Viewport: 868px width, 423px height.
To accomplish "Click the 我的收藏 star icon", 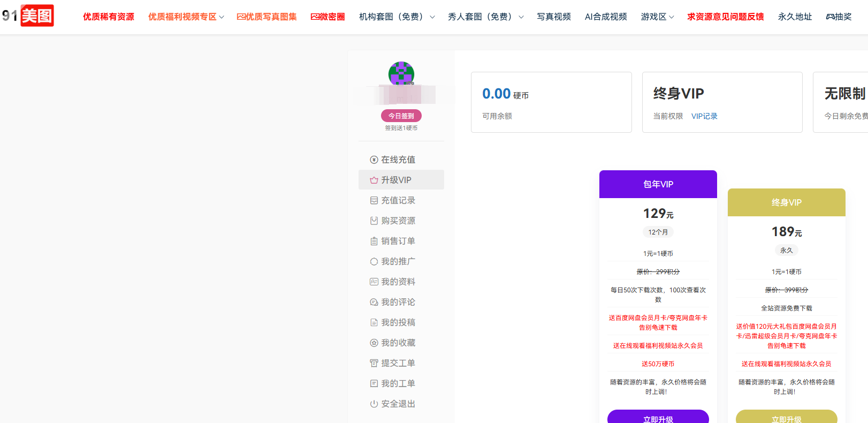I will [374, 343].
